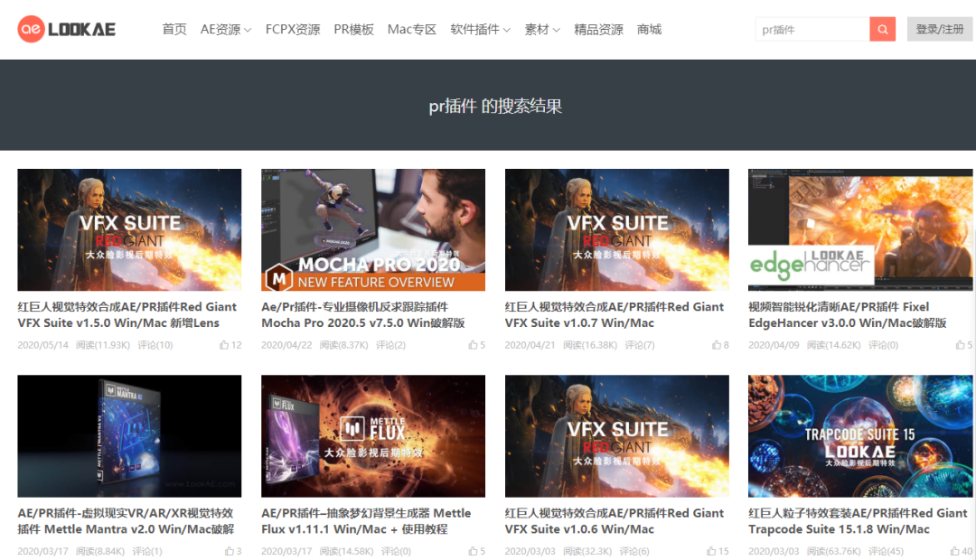The image size is (976, 560).
Task: Open the Trapcode Suite 15 thumbnail
Action: point(860,435)
